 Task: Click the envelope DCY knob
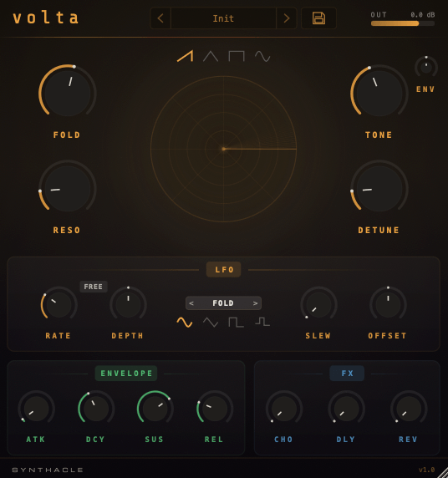[96, 409]
